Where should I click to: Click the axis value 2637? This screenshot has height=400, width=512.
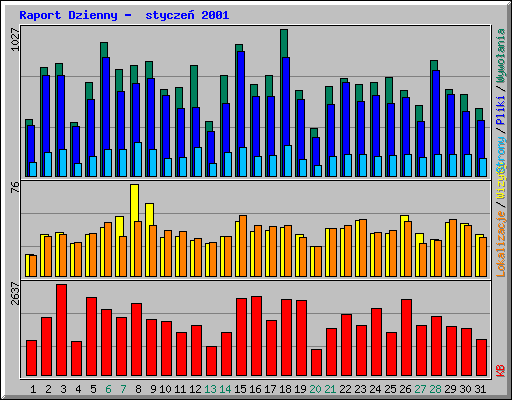click(x=15, y=293)
